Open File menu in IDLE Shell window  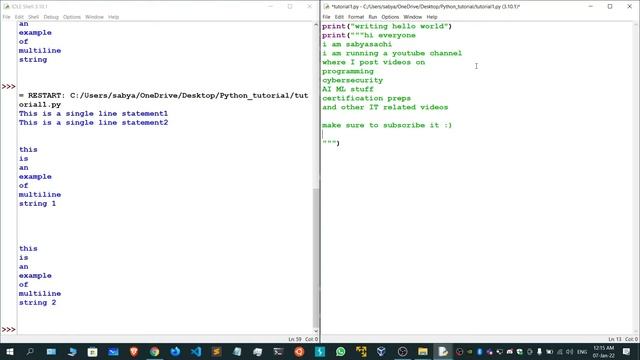tap(7, 17)
